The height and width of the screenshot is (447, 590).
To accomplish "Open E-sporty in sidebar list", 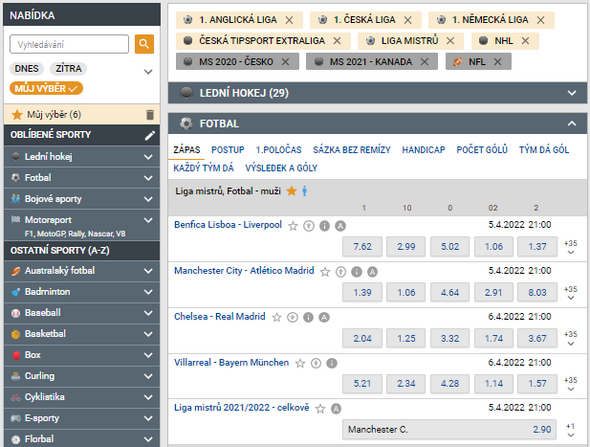I will pos(82,418).
